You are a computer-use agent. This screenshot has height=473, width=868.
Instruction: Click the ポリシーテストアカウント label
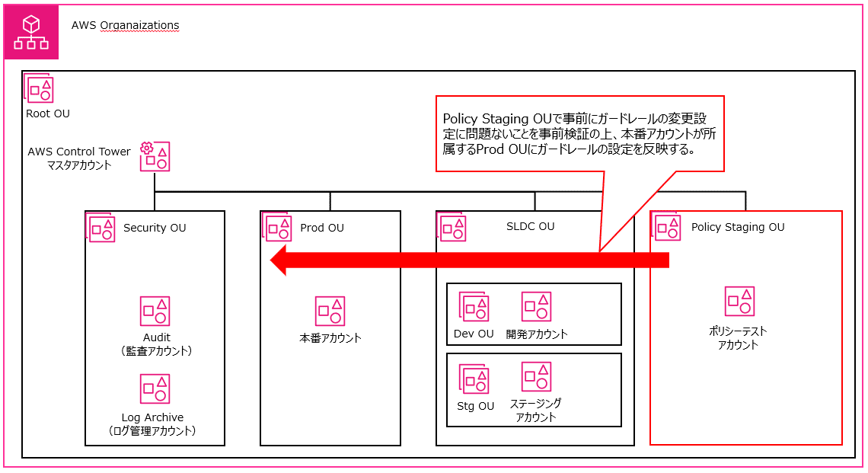[x=738, y=338]
